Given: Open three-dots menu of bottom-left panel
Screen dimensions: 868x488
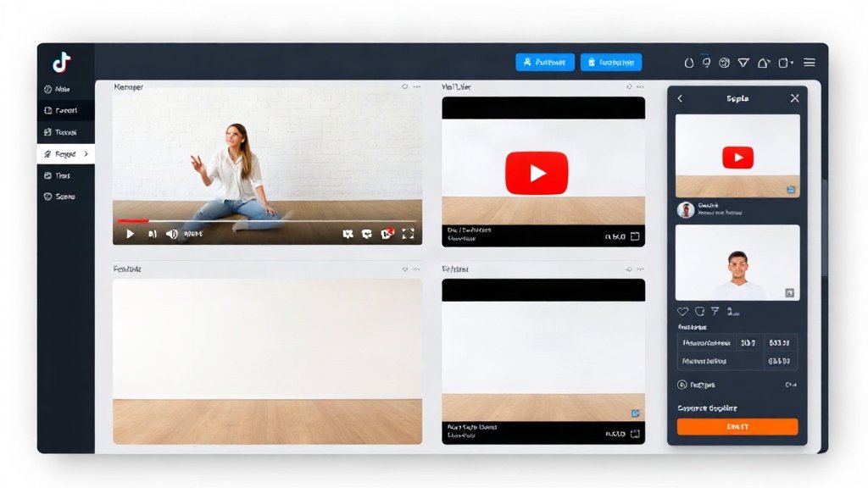Looking at the screenshot, I should (x=417, y=269).
